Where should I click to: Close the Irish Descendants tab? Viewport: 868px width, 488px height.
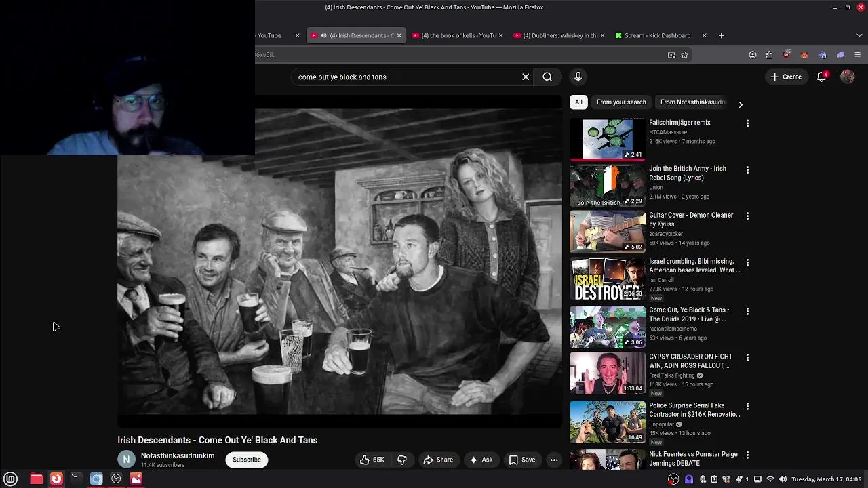point(399,35)
